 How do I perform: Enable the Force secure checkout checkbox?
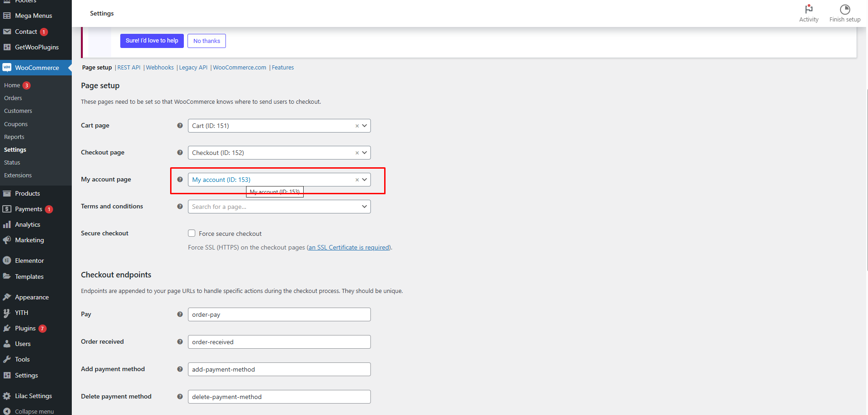[x=192, y=233]
